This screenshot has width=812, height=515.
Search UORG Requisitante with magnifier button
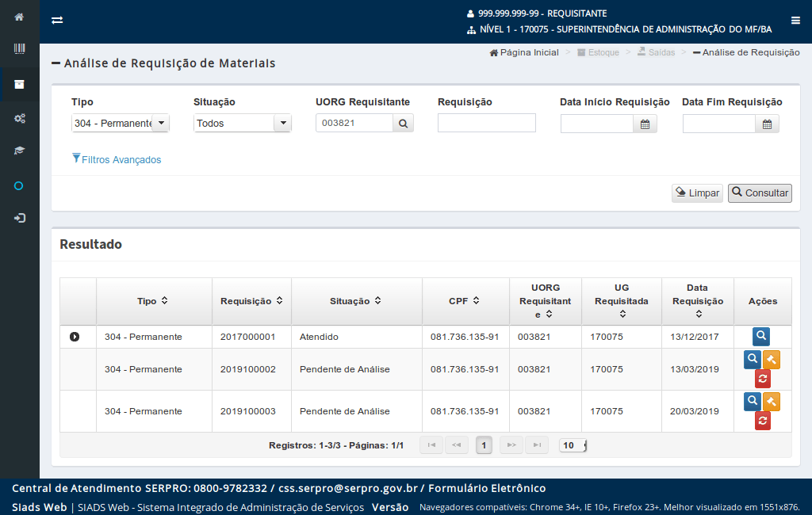point(403,123)
